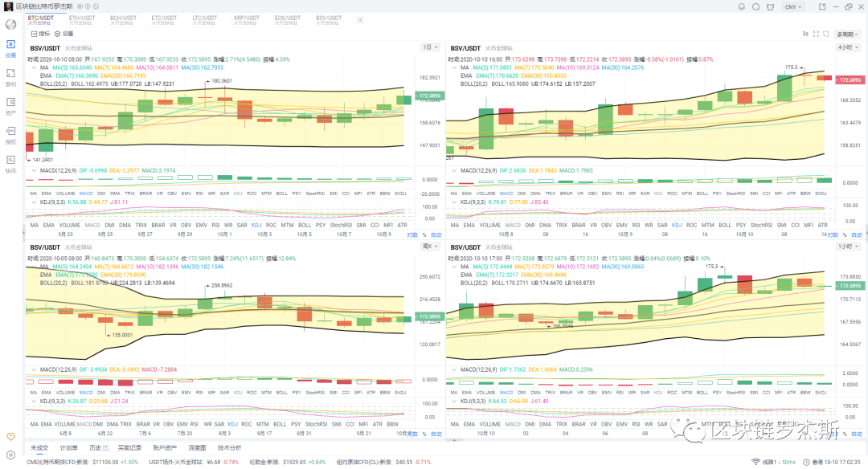Switch to the LTC/USDT tab

(205, 20)
